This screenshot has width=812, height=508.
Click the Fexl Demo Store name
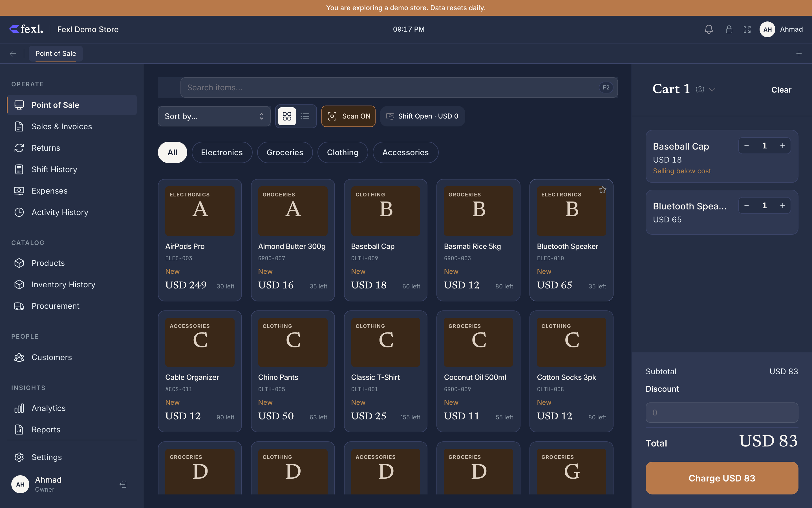(x=88, y=30)
